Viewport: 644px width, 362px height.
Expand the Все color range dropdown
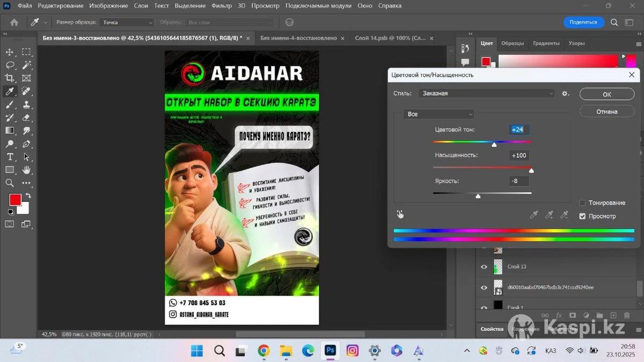click(x=438, y=114)
